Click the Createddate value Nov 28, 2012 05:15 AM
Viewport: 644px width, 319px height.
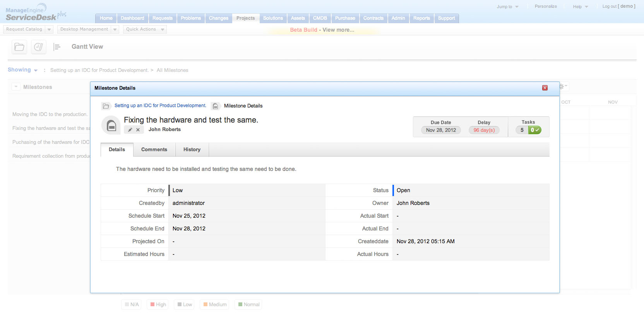point(426,241)
